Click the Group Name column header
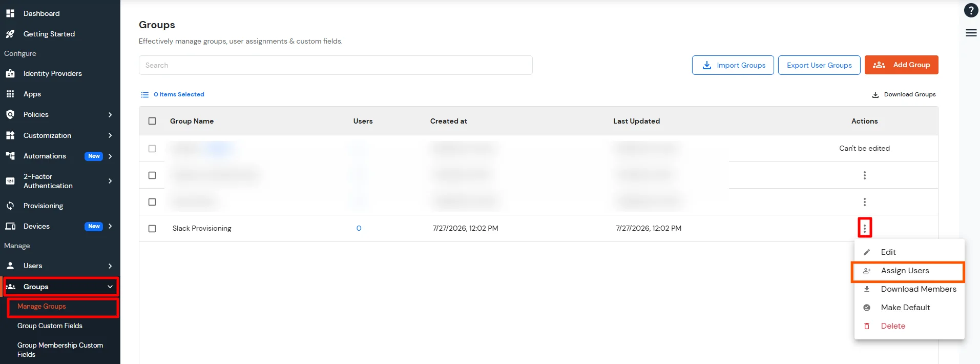Viewport: 980px width, 364px height. 192,121
